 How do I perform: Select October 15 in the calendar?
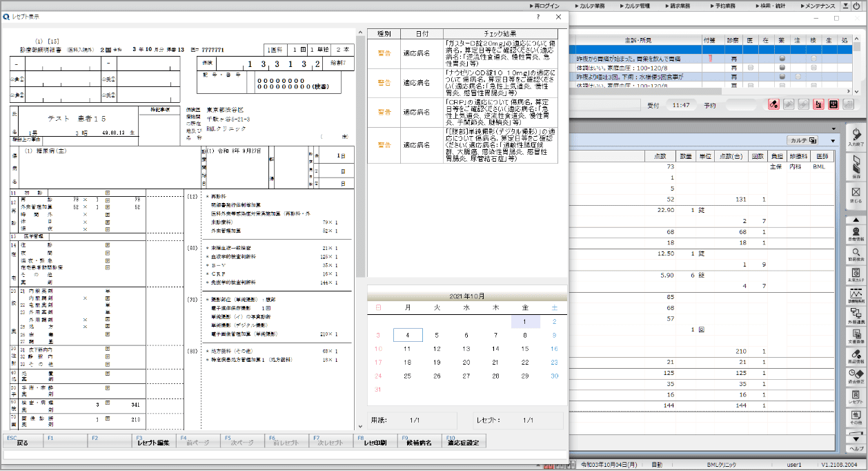click(525, 349)
